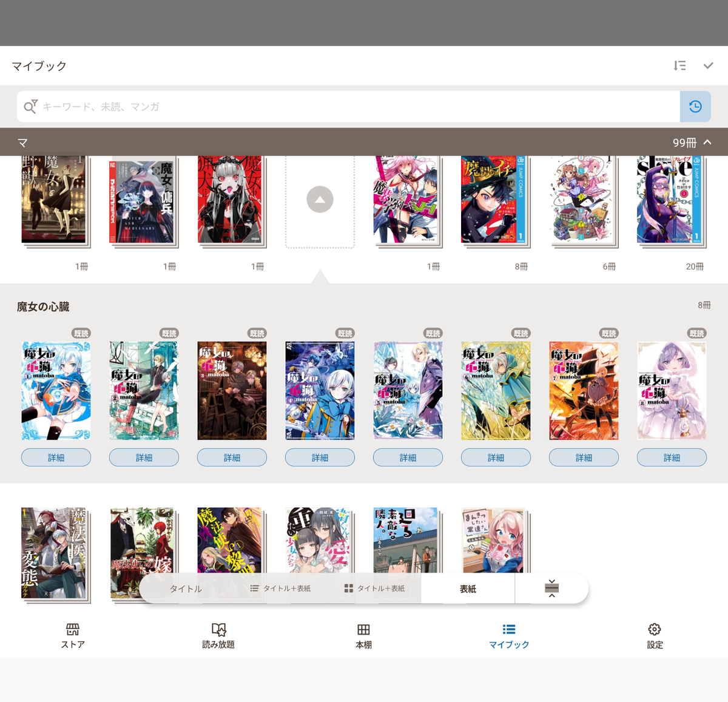Collapse the マ section chevron
The height and width of the screenshot is (702, 728).
(x=707, y=142)
